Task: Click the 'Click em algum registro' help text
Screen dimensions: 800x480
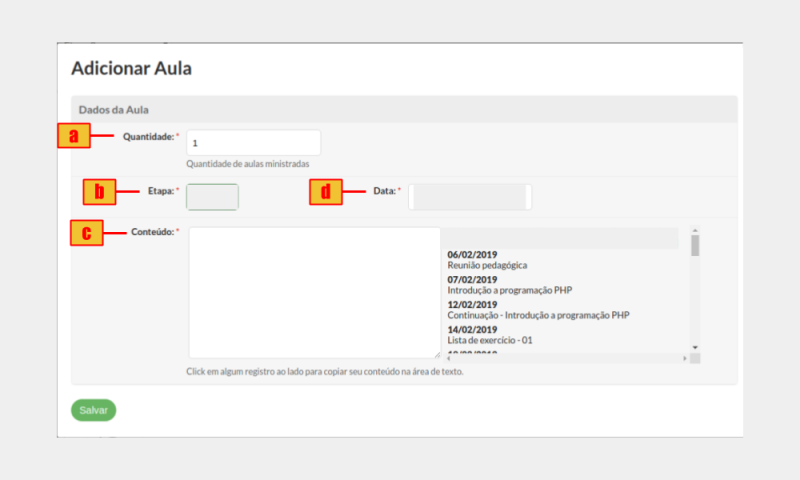Action: click(325, 371)
